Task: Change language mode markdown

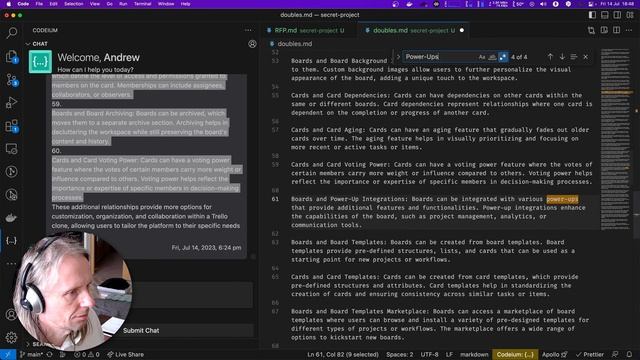Action: tap(474, 354)
